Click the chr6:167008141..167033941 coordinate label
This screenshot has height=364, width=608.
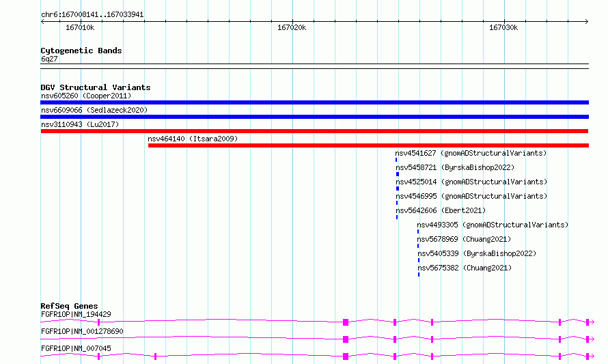pos(92,15)
